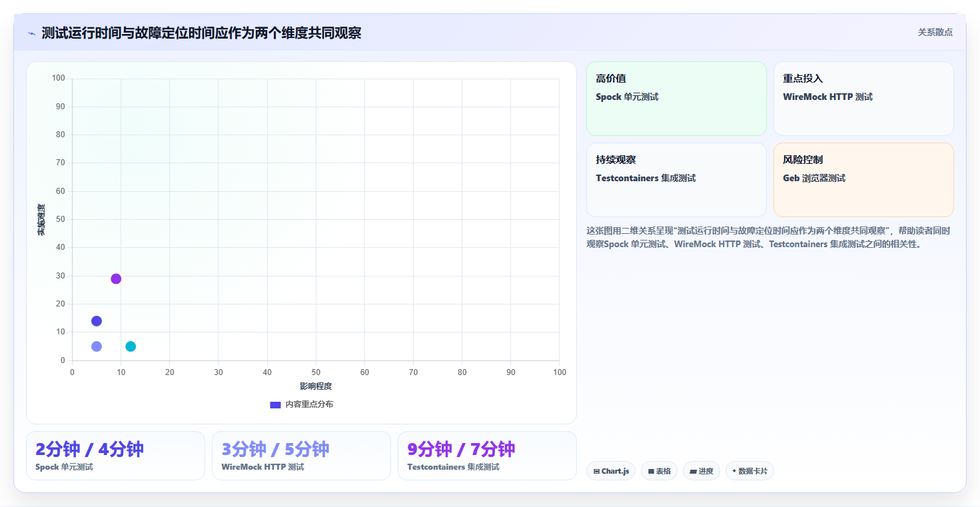980x507 pixels.
Task: Click the 数据卡片 tag pill
Action: (749, 471)
